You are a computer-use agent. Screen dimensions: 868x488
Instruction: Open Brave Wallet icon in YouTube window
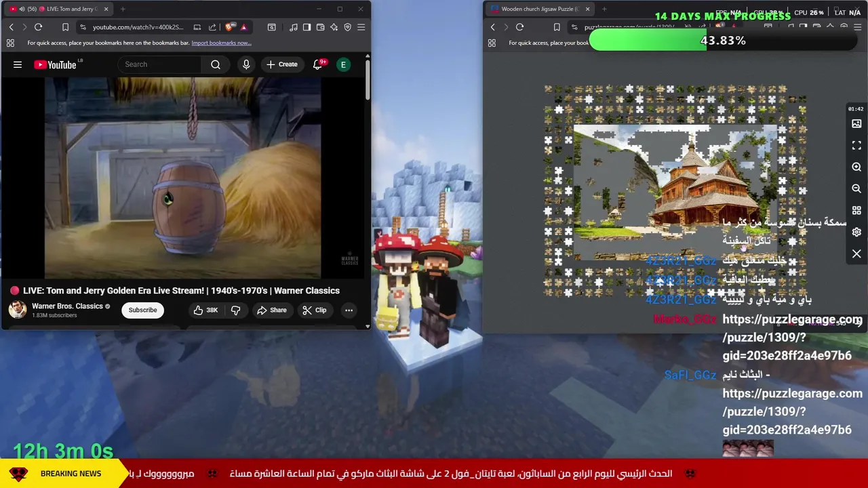coord(320,27)
